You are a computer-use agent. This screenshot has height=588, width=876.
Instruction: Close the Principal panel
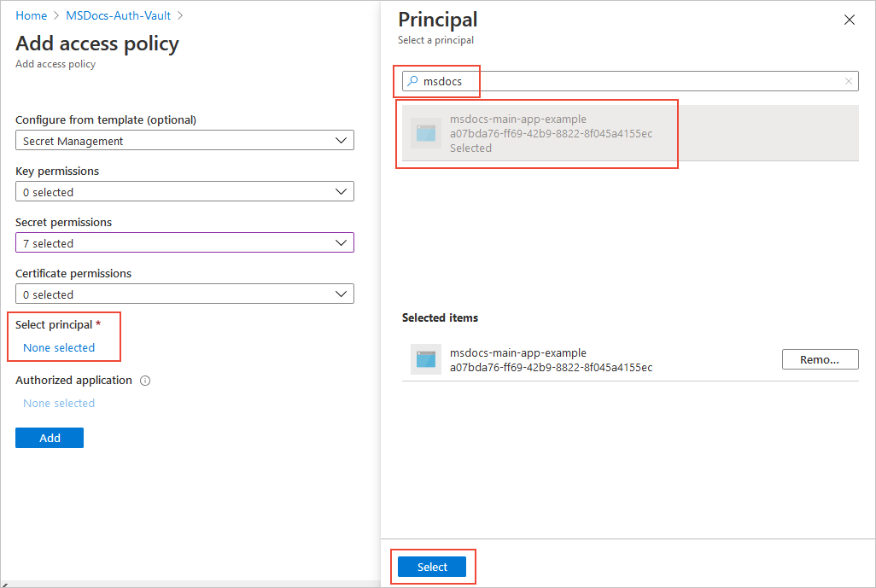[x=850, y=20]
